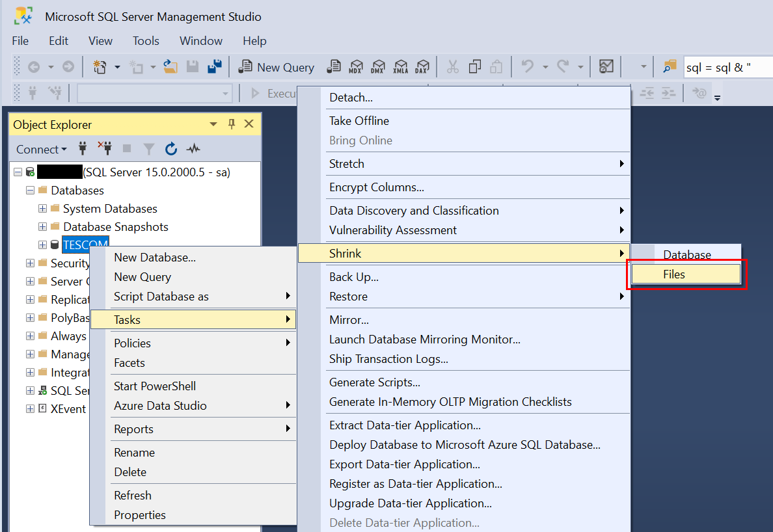
Task: Open a new MDX query
Action: point(355,67)
